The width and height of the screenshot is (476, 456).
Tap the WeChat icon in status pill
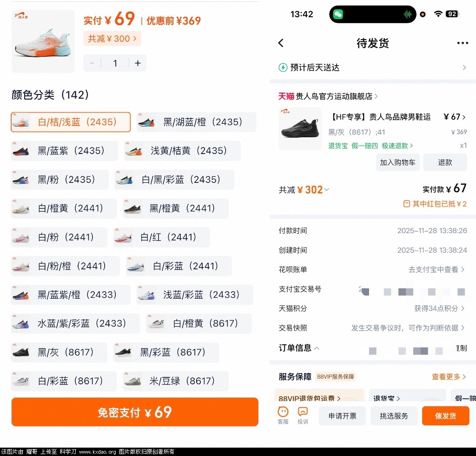338,14
